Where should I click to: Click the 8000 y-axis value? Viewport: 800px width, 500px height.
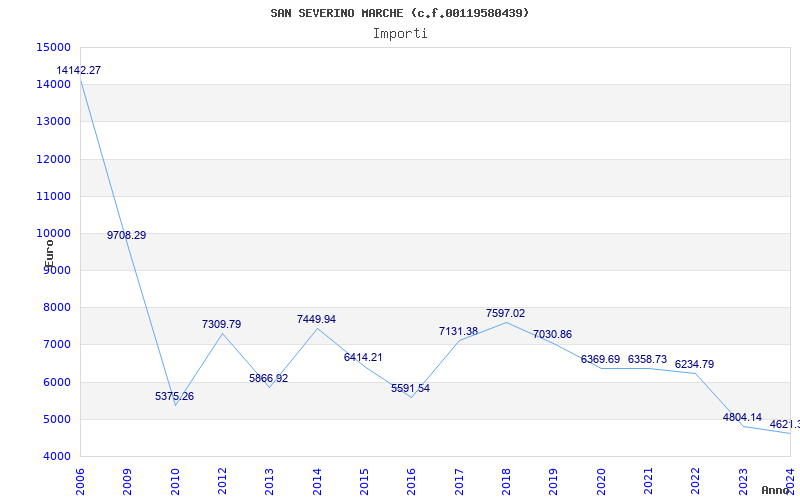56,308
